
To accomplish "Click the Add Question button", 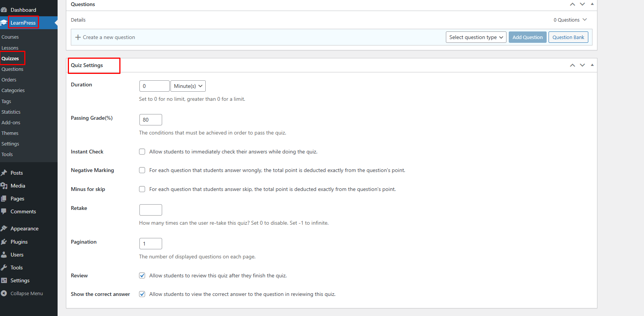I will point(527,37).
